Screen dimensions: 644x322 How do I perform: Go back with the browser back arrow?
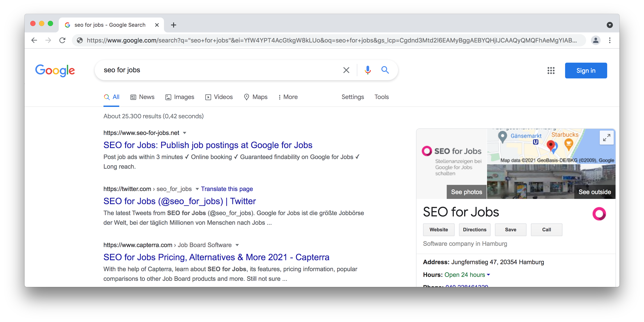click(x=34, y=40)
